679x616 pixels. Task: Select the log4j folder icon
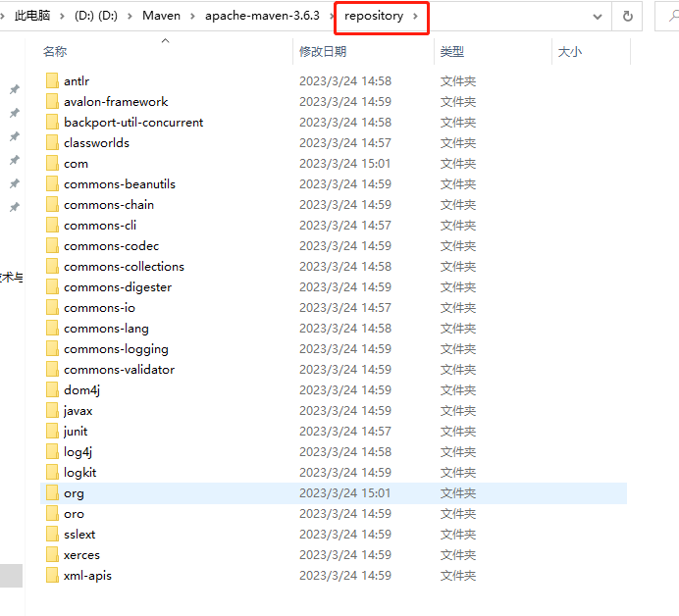(52, 451)
